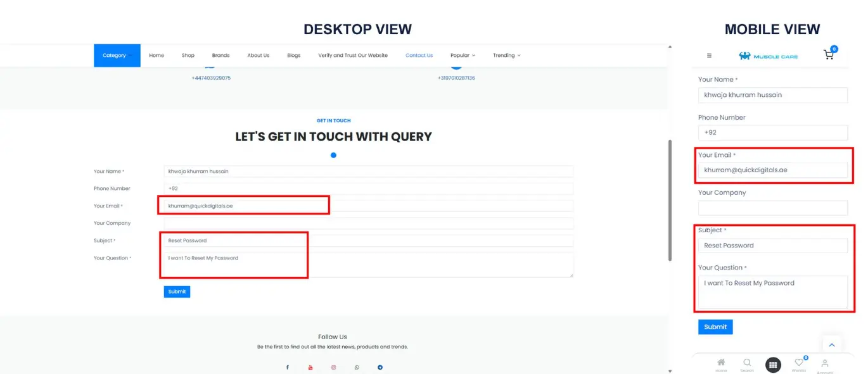Tap the dark grid button in mobile bar
The image size is (868, 374).
773,365
